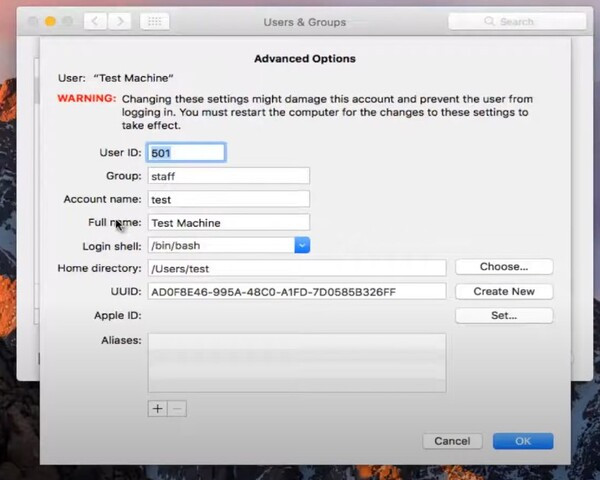The image size is (600, 480).
Task: Click the Apple ID: label
Action: 118,316
